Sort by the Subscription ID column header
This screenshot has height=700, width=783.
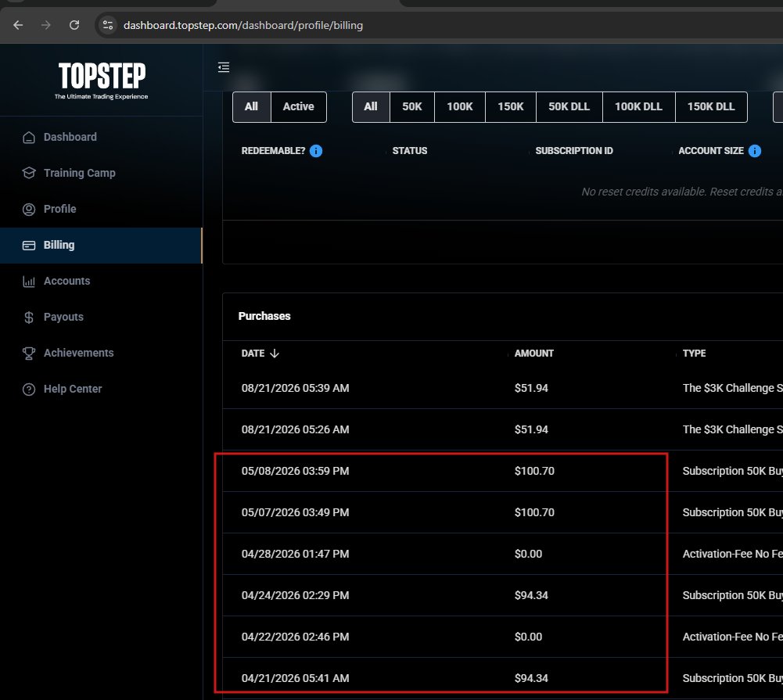[x=574, y=151]
